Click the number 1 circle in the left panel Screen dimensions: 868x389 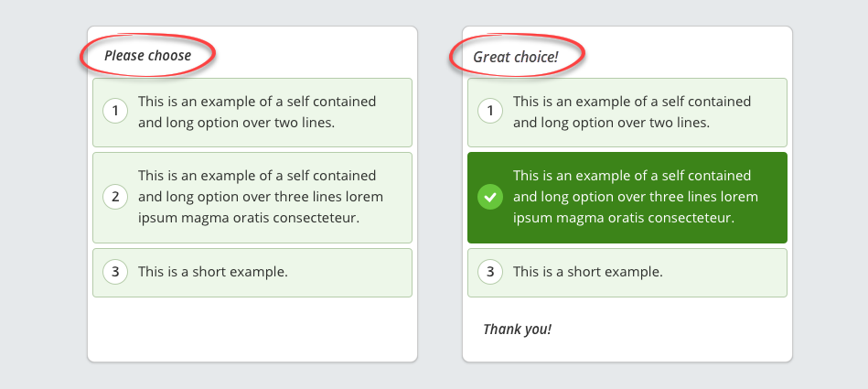(115, 112)
